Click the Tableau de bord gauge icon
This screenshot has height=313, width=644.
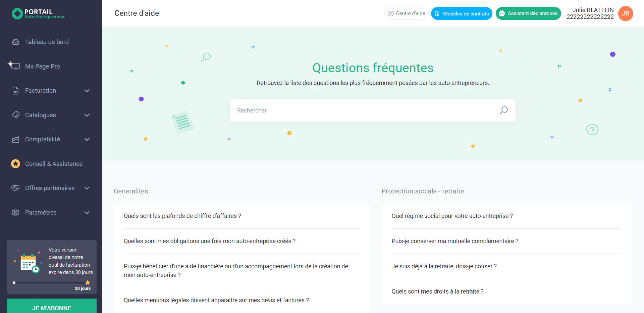pos(16,42)
